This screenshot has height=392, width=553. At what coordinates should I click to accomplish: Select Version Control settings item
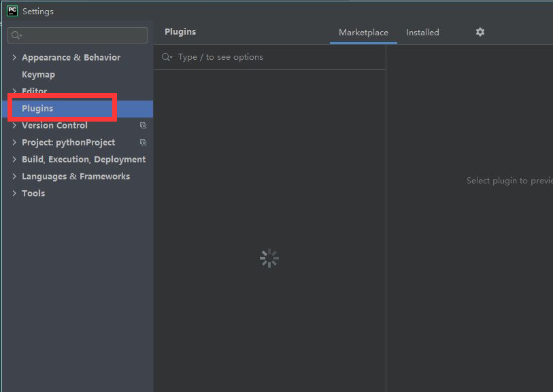pos(54,126)
